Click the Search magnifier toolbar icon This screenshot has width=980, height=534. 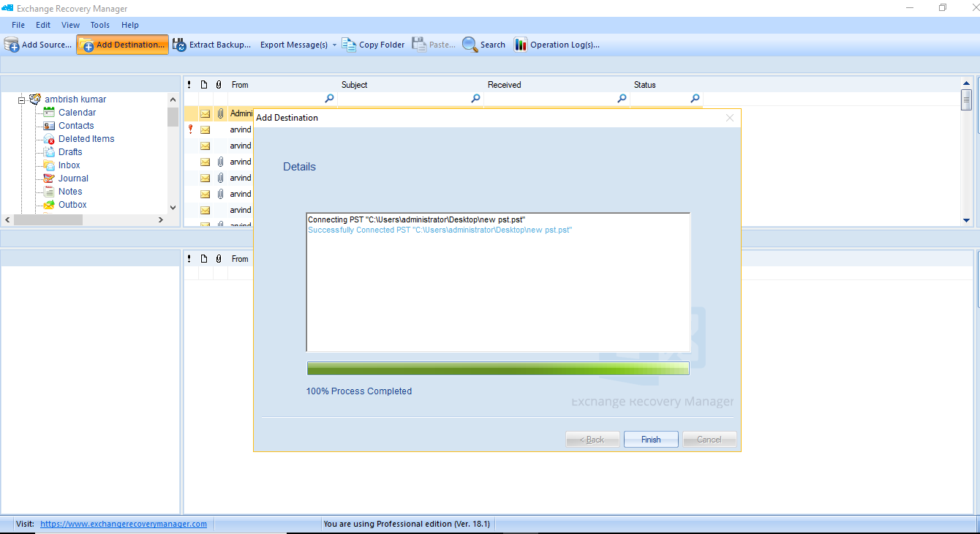point(470,45)
